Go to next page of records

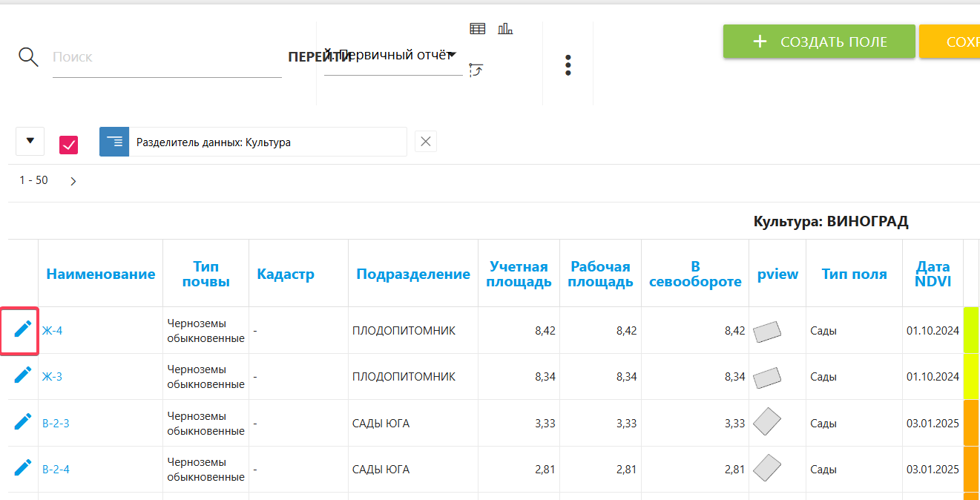coord(73,181)
